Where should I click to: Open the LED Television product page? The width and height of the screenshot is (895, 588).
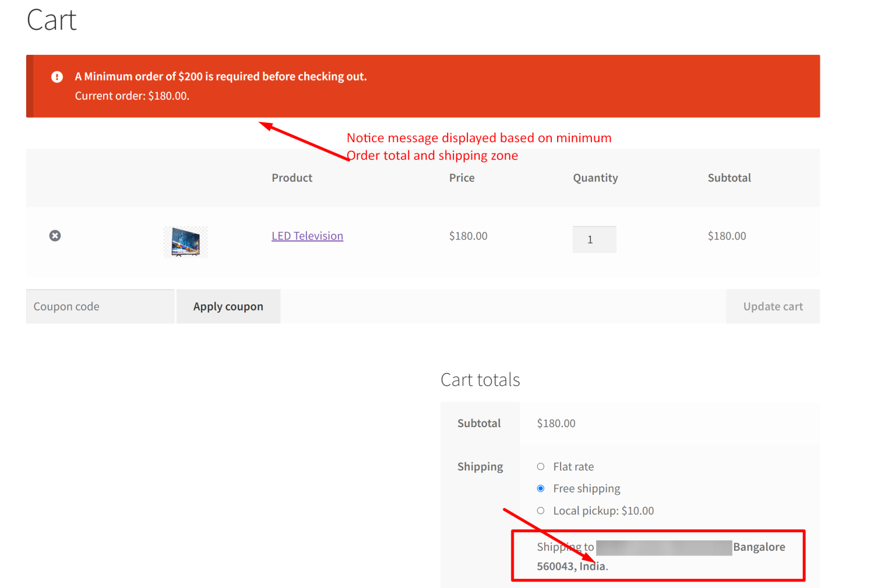(307, 235)
